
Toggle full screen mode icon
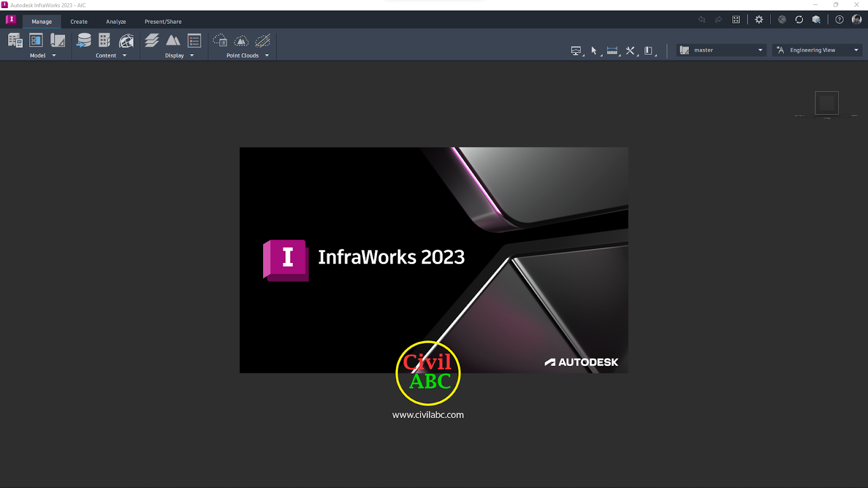point(736,20)
